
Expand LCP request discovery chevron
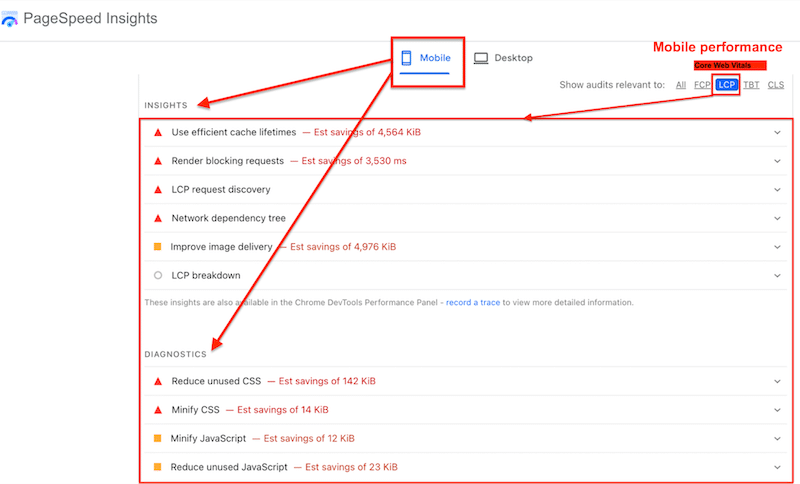[777, 190]
